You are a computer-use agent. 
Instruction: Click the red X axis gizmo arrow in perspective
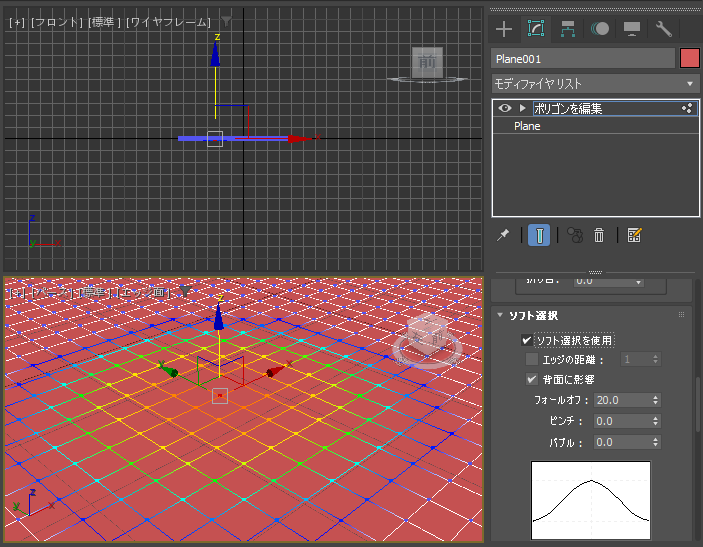275,371
